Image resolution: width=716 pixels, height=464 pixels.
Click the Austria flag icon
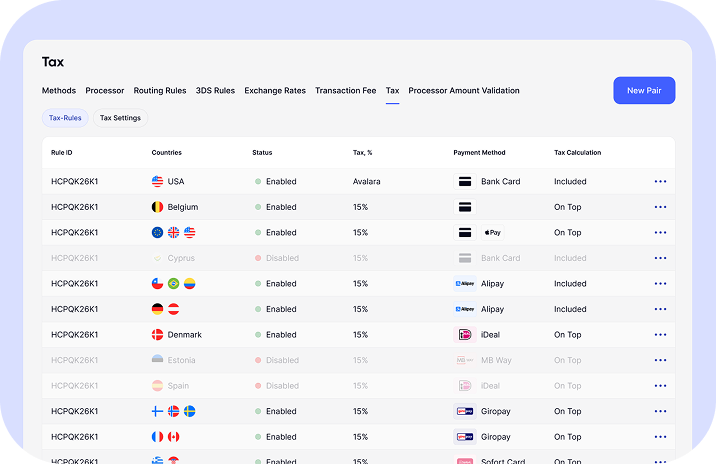pyautogui.click(x=174, y=309)
